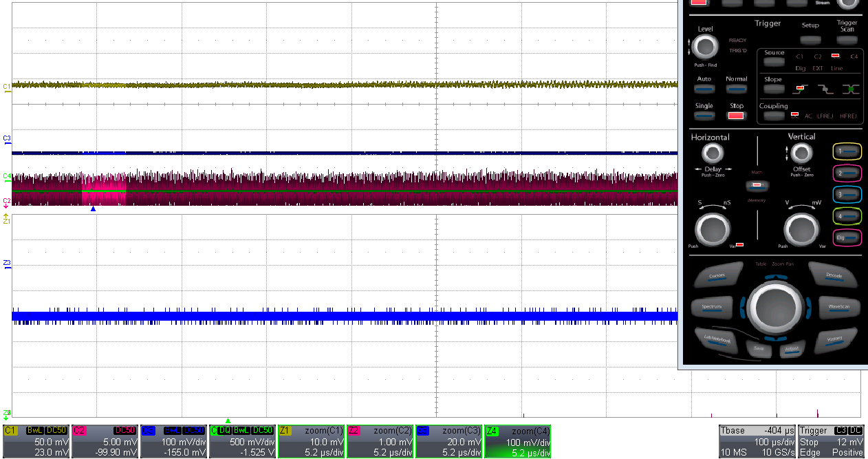The image size is (868, 459).
Task: Activate the Trigger Scan button
Action: pos(847,41)
